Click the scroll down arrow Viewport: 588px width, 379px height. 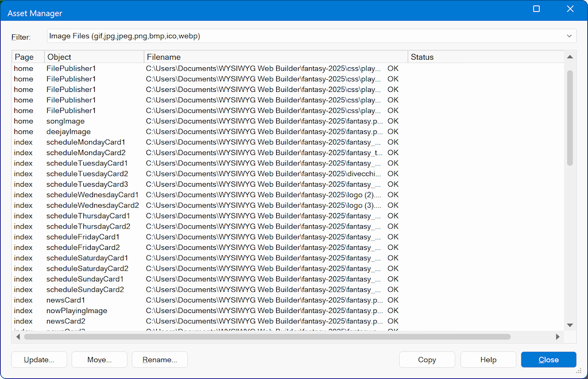coord(570,325)
